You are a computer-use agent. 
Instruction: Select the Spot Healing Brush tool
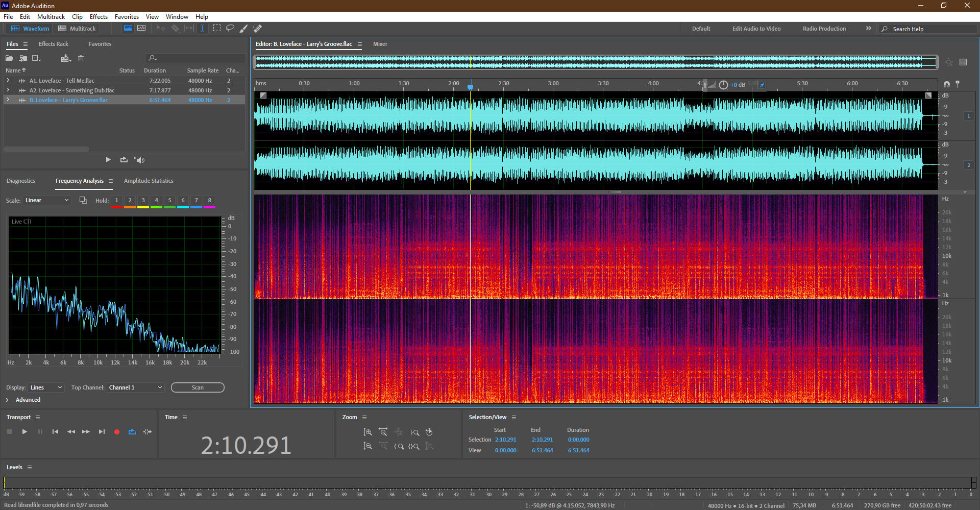(258, 28)
